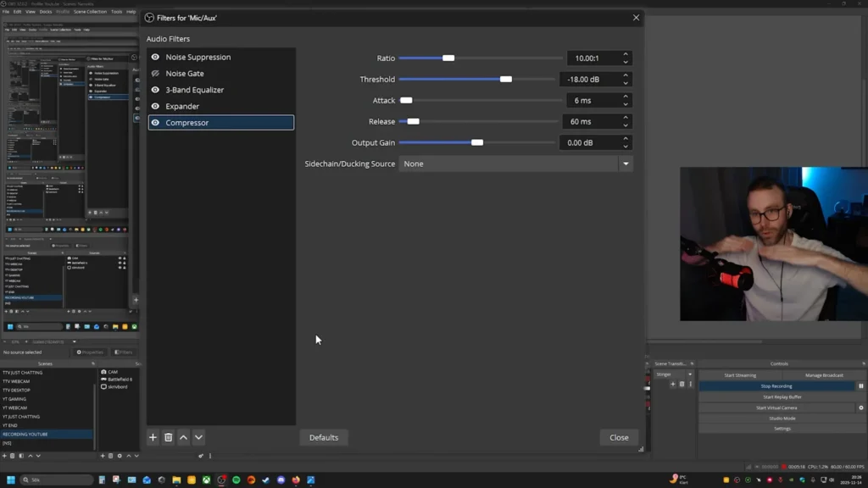Add a scene with plus icon
Viewport: 868px width, 488px height.
coord(4,456)
